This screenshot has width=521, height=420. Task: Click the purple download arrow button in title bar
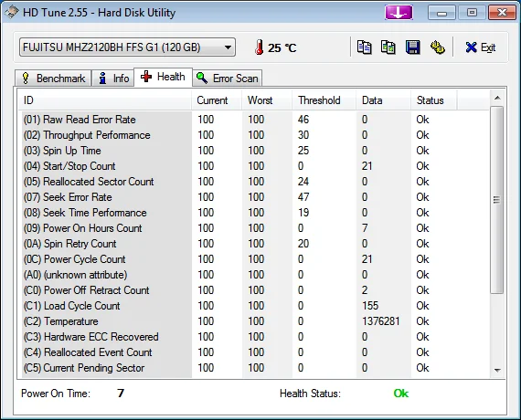pyautogui.click(x=399, y=13)
